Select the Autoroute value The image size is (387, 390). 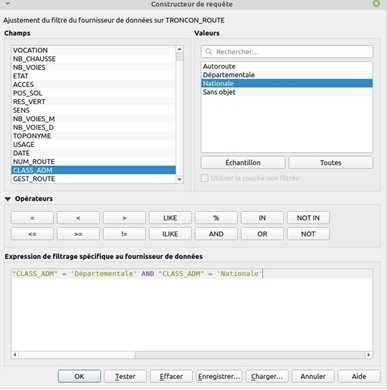pos(287,66)
